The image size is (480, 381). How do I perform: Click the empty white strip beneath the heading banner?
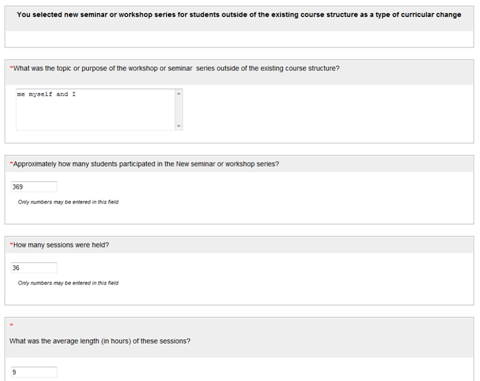[239, 39]
